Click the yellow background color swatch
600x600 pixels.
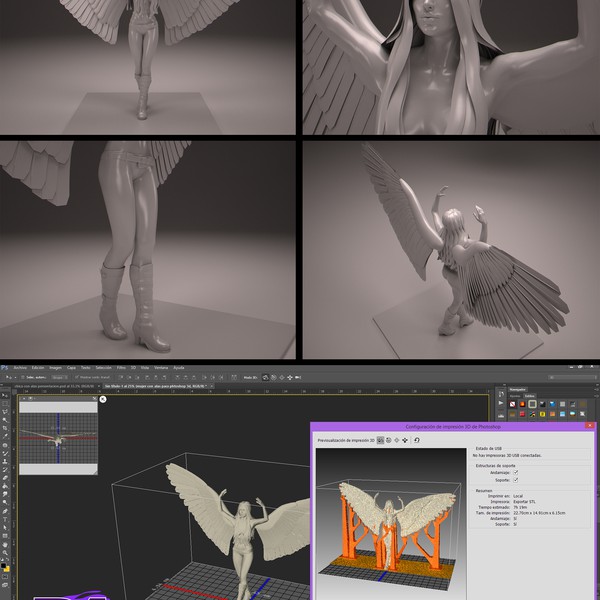(7, 569)
